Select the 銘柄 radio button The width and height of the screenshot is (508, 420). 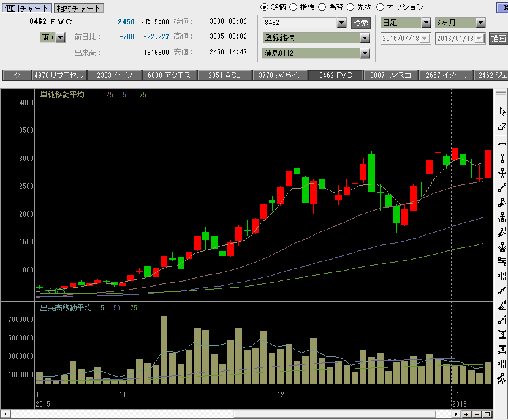coord(264,7)
